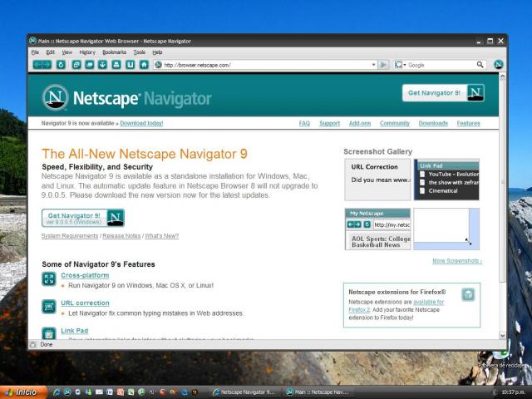The height and width of the screenshot is (399, 532).
Task: Click the "Download today!" link
Action: point(141,123)
